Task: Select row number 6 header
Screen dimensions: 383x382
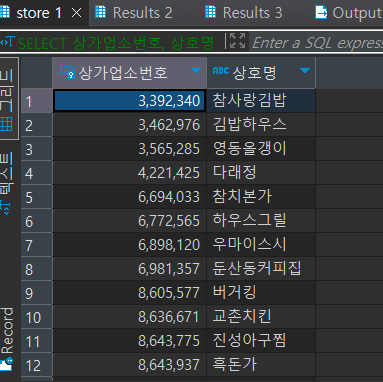Action: coord(37,221)
